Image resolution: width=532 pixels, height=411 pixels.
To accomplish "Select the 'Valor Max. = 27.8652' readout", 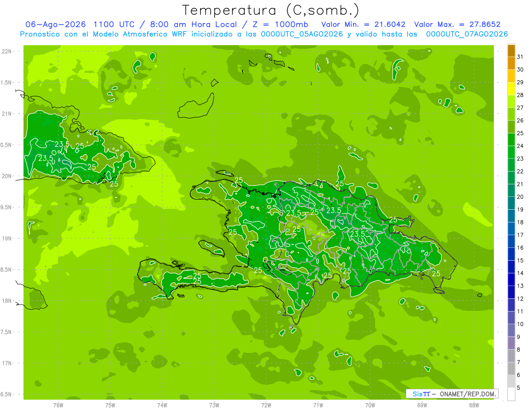I will click(x=457, y=24).
